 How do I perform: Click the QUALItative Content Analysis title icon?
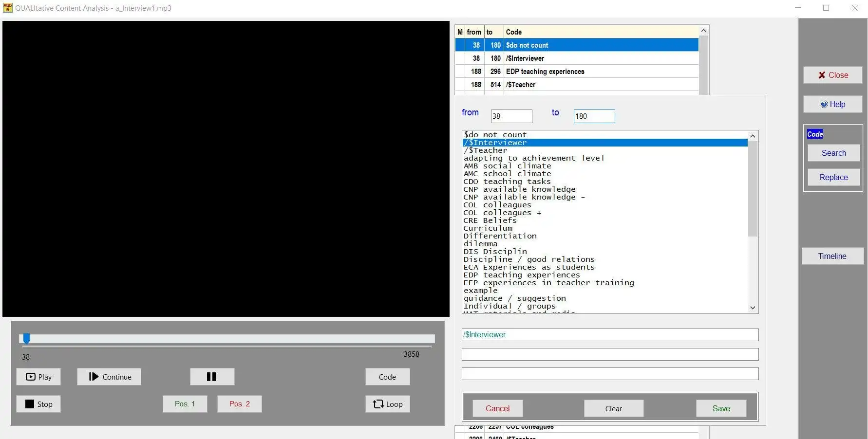coord(7,8)
